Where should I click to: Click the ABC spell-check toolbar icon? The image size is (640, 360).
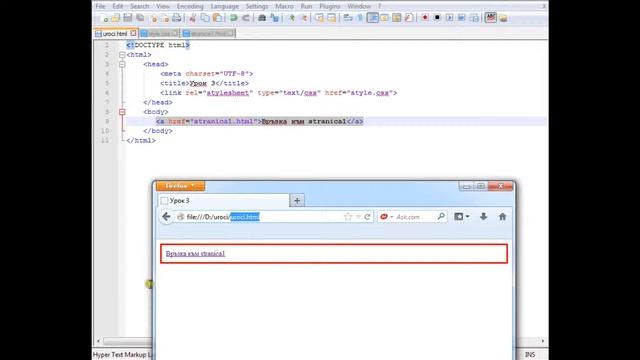click(x=491, y=18)
